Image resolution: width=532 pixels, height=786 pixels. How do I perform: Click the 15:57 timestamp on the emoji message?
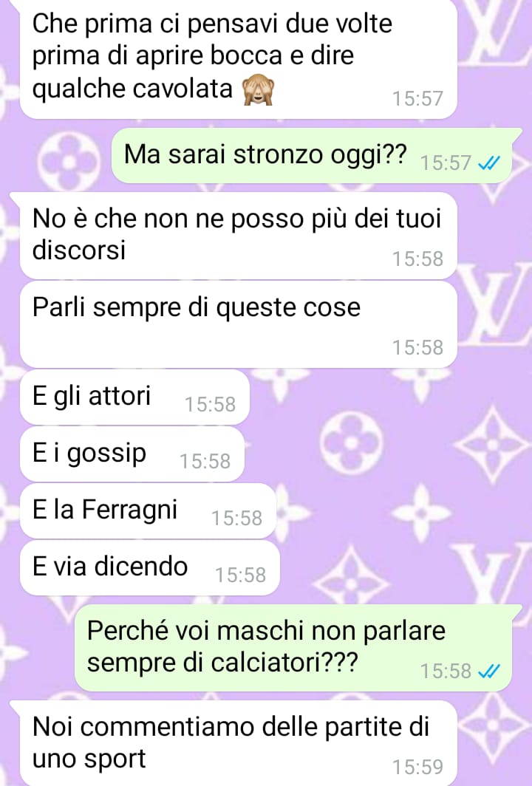click(417, 98)
